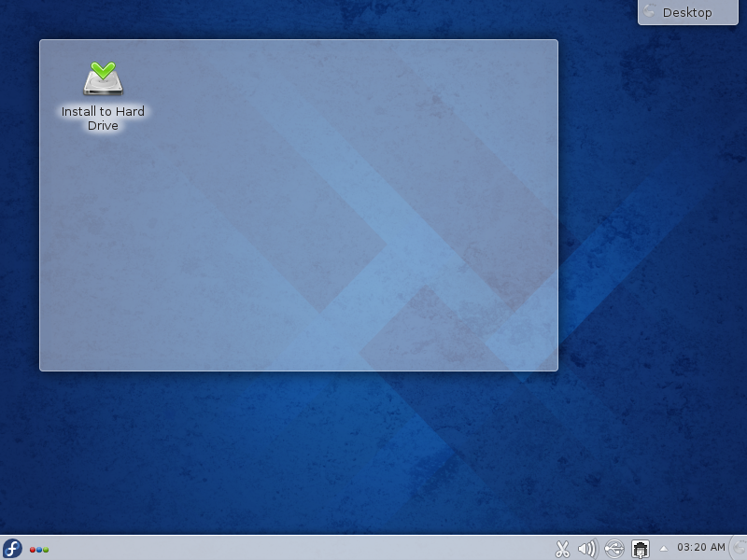Open the Activities manager three-dots icon
This screenshot has width=747, height=560.
[39, 549]
